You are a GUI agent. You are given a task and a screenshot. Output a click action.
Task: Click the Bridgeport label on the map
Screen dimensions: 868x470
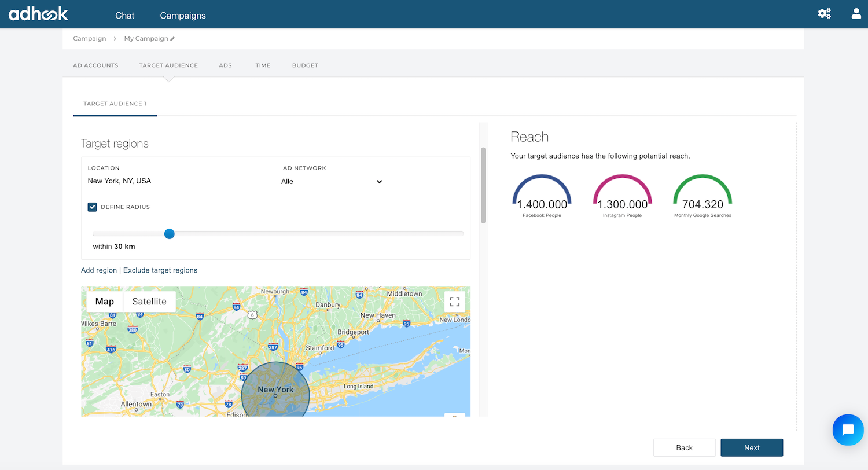click(x=354, y=332)
